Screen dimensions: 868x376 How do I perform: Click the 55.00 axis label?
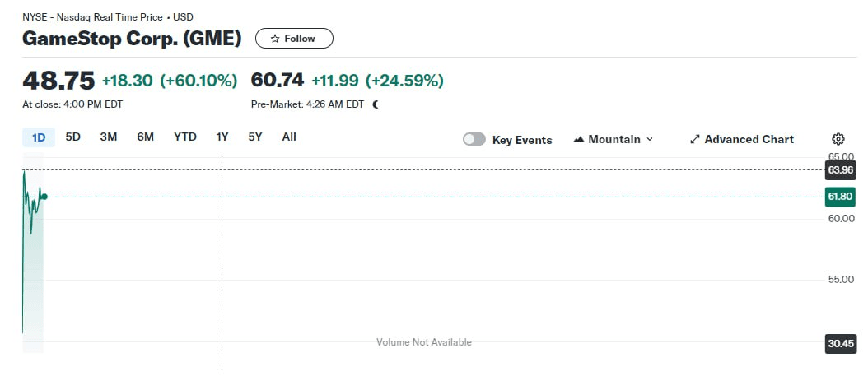[x=841, y=280]
